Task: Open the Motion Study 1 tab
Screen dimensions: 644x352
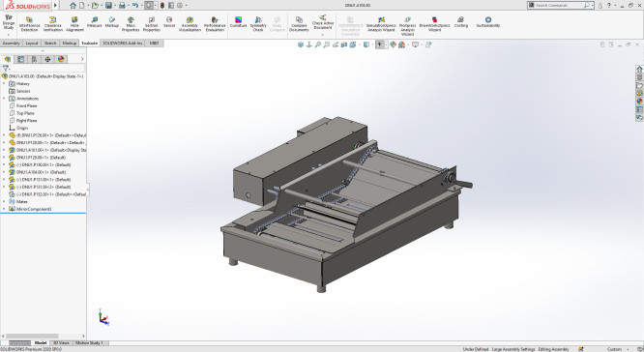Action: click(89, 342)
